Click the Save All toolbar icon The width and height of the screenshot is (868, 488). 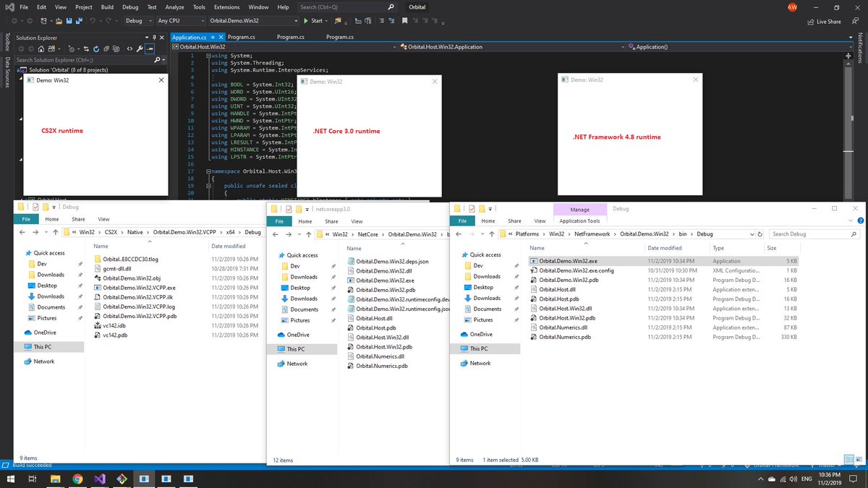79,21
